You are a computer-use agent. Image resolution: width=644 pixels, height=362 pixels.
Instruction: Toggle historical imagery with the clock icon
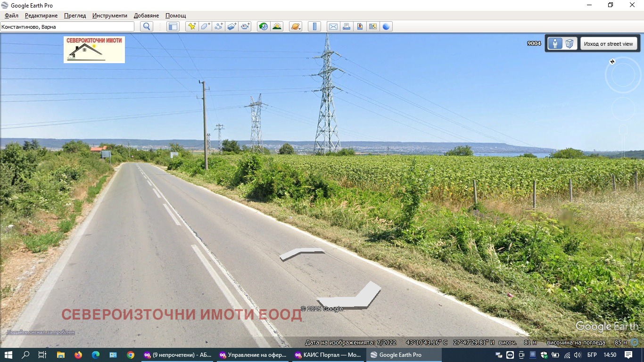[263, 26]
